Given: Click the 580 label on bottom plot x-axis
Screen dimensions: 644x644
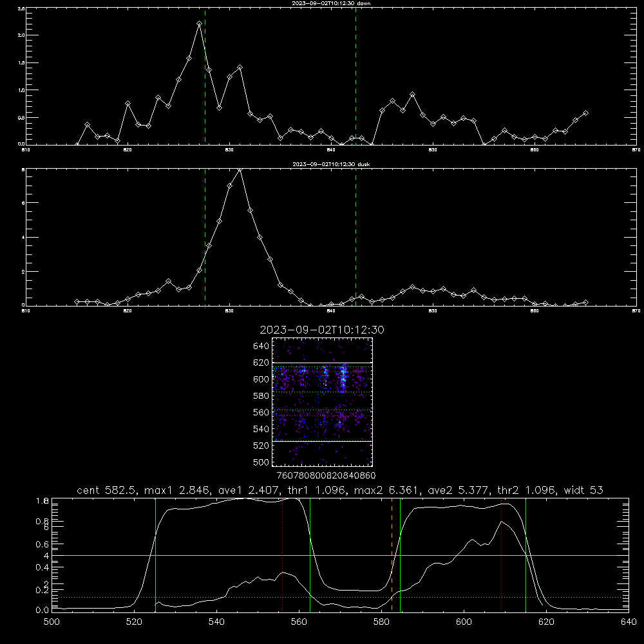Looking at the screenshot, I should [381, 622].
